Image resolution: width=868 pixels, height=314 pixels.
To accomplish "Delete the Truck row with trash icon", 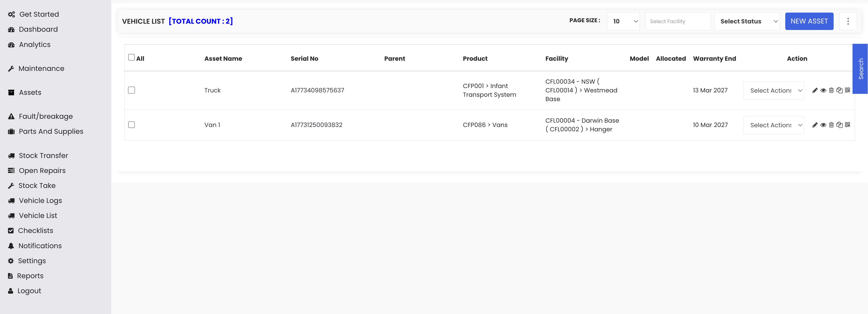I will click(x=831, y=90).
